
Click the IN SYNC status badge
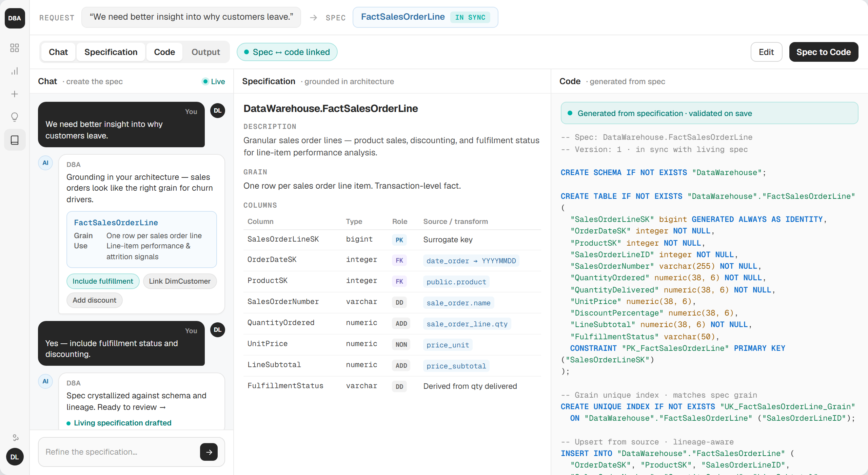pyautogui.click(x=470, y=17)
